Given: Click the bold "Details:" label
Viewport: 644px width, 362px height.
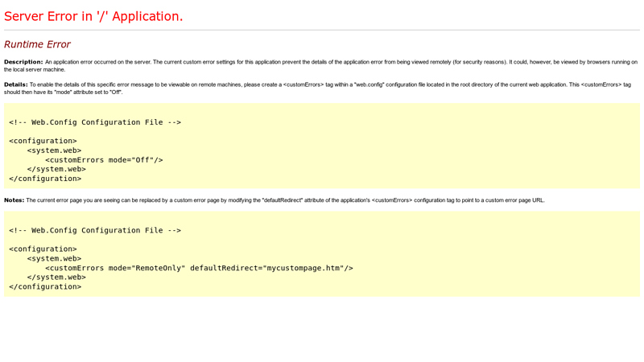Looking at the screenshot, I should pos(16,84).
